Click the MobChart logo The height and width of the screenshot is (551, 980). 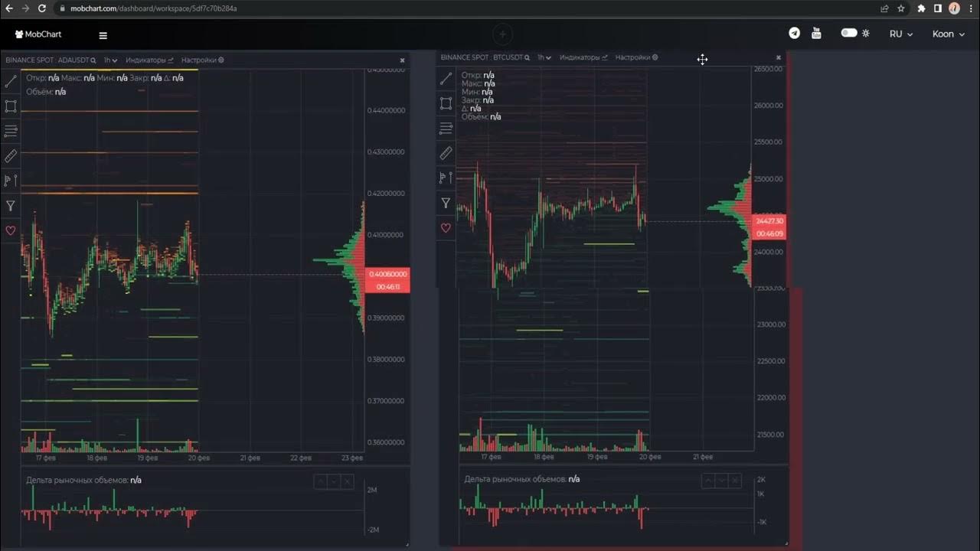tap(38, 34)
